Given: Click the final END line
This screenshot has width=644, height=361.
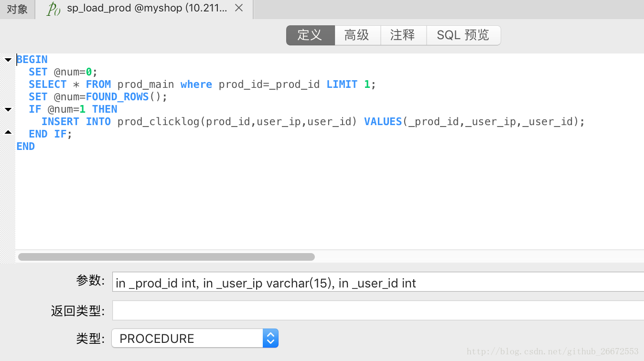Looking at the screenshot, I should [x=26, y=147].
